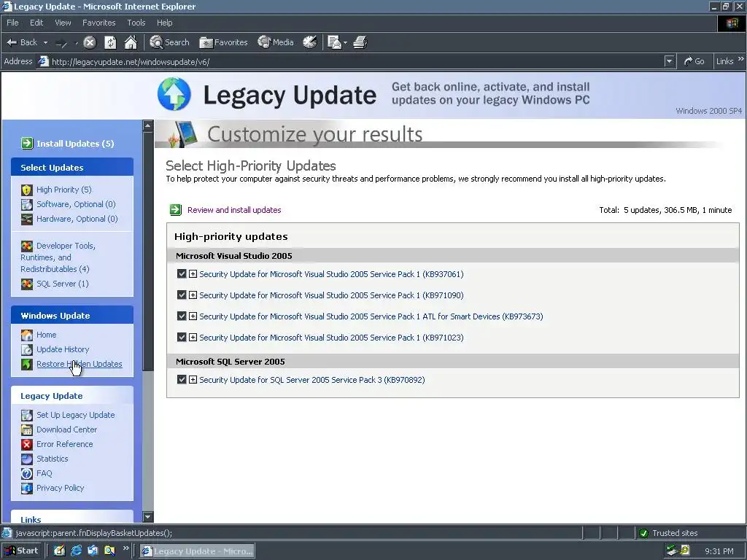This screenshot has height=560, width=747.
Task: Click the sidebar scrollbar up arrow
Action: pyautogui.click(x=147, y=125)
